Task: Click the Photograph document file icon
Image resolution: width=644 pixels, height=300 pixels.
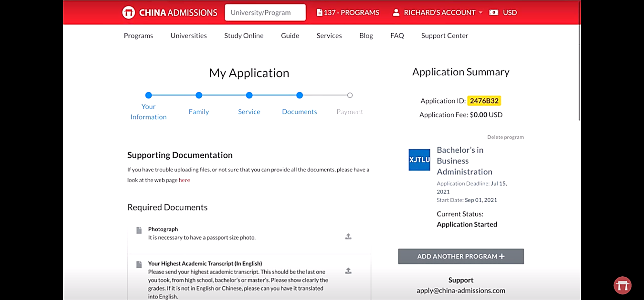Action: coord(139,230)
